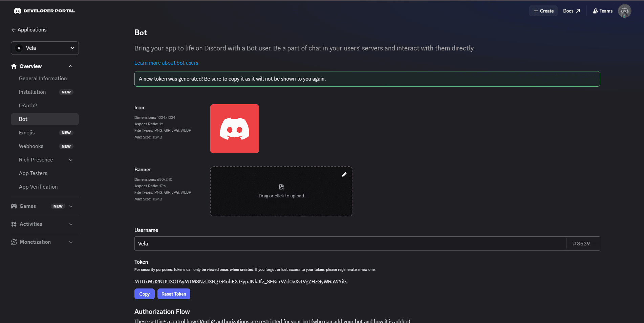
Task: Open General Information page
Action: pos(45,79)
